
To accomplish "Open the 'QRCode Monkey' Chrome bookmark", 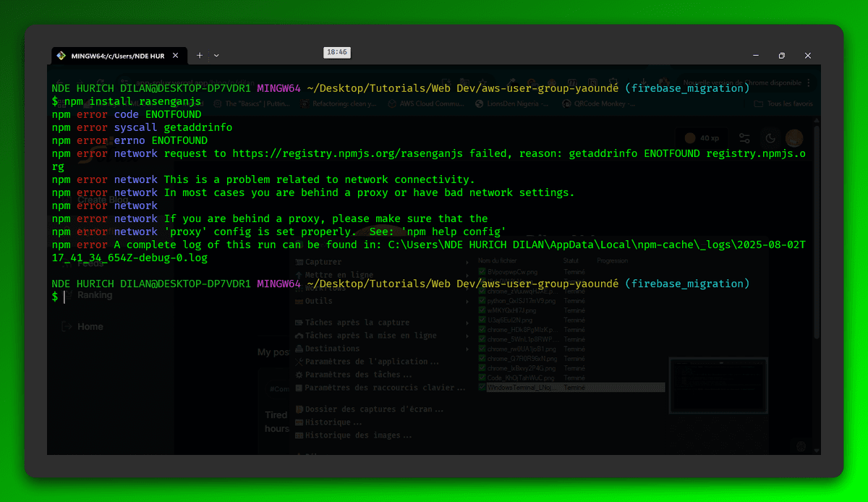I will pyautogui.click(x=600, y=103).
